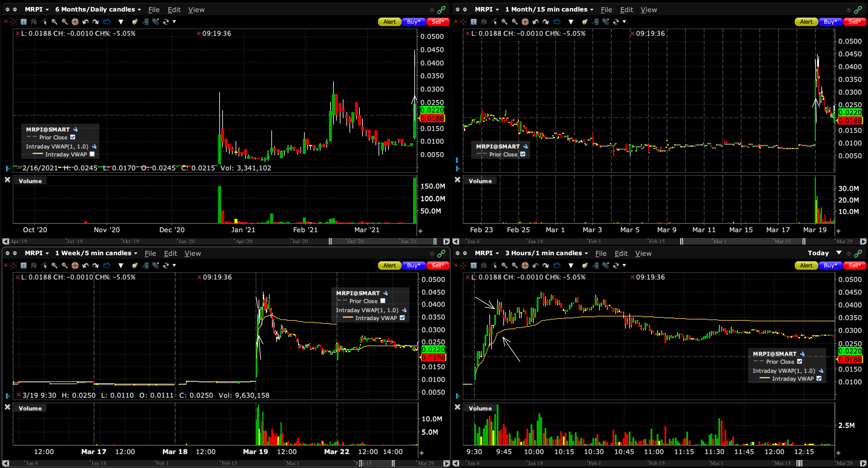Image resolution: width=868 pixels, height=468 pixels.
Task: Click the text annotation tool in the 3 Hours chart
Action: click(473, 266)
